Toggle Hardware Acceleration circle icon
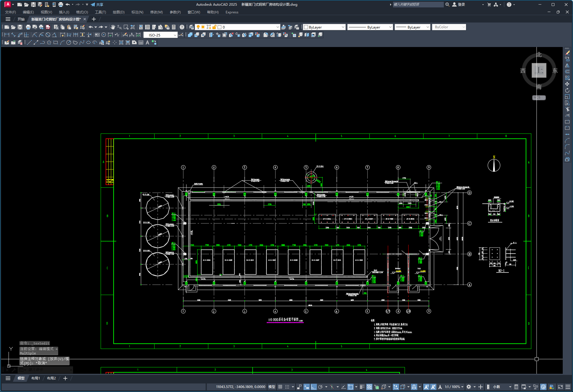Screen dimensions: 573x392 [x=543, y=387]
